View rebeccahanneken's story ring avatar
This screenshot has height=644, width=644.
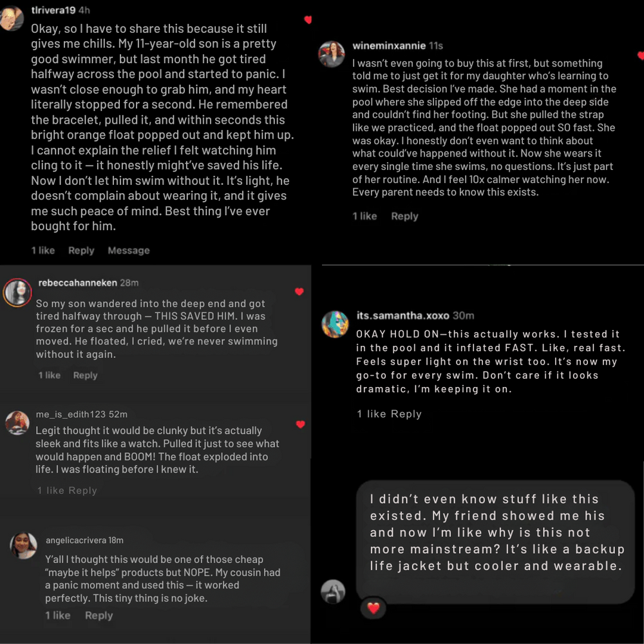point(17,292)
